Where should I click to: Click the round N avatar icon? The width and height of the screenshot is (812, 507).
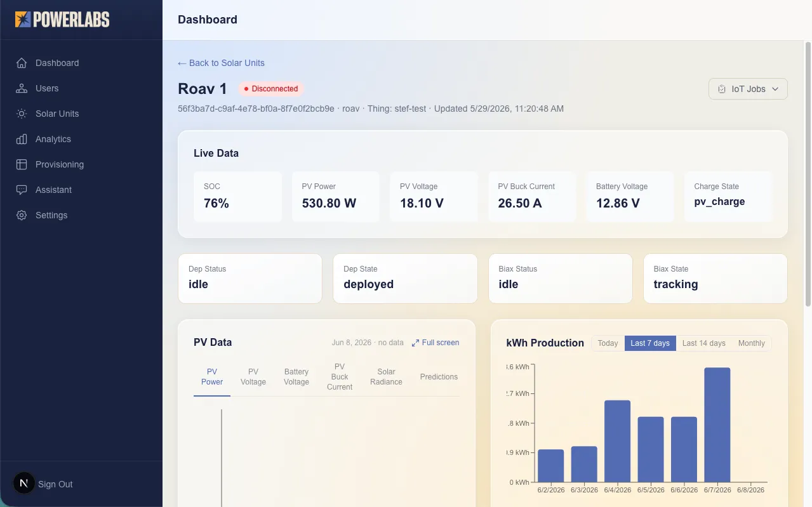point(24,484)
